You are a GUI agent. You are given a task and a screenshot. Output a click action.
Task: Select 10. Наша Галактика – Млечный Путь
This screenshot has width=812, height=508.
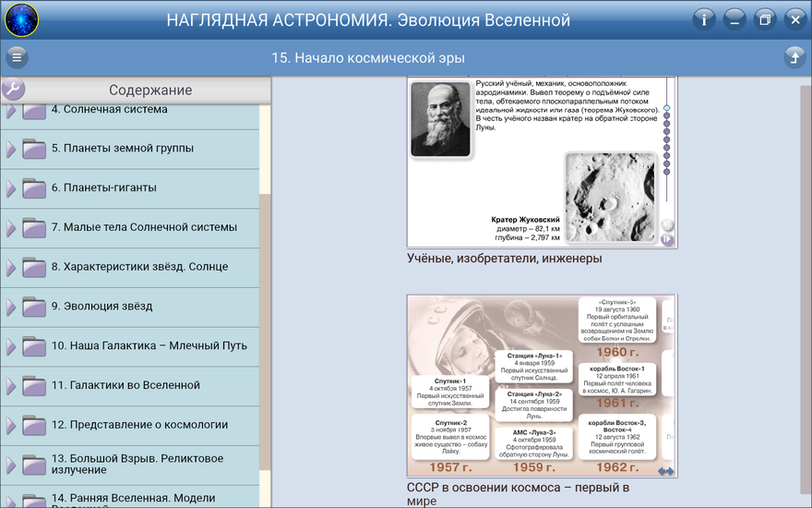pos(149,345)
